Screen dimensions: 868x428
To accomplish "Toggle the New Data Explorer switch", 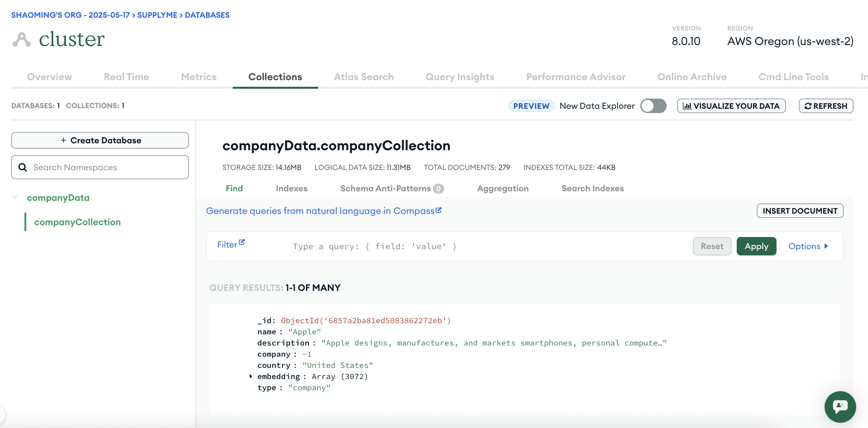I will 653,106.
